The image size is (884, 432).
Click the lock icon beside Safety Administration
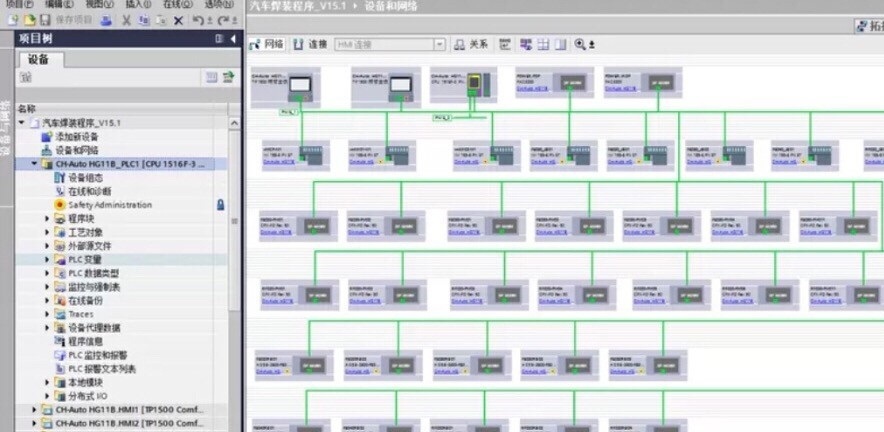pyautogui.click(x=220, y=205)
